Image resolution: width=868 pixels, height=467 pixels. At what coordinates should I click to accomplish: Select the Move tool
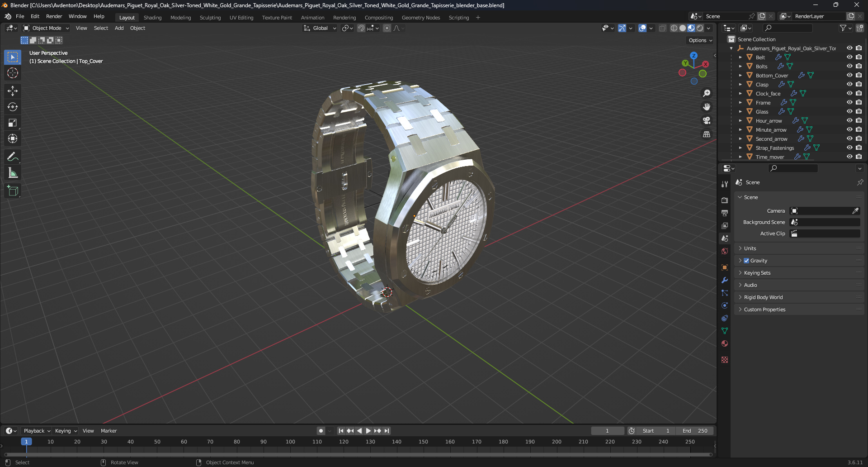point(13,91)
